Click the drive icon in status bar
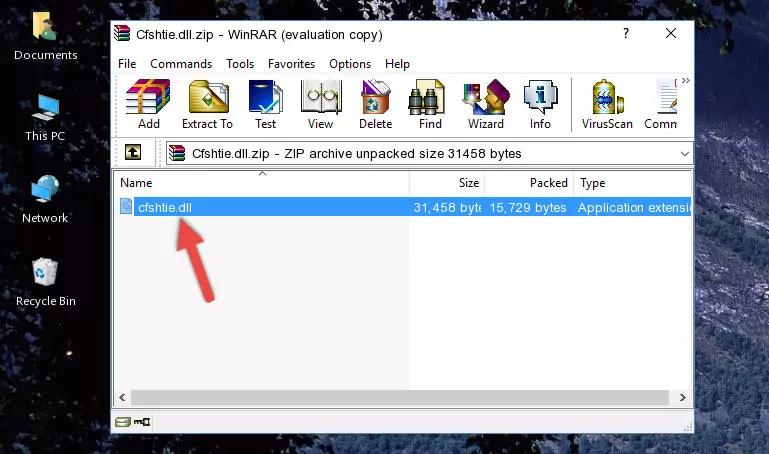The image size is (769, 454). point(123,422)
